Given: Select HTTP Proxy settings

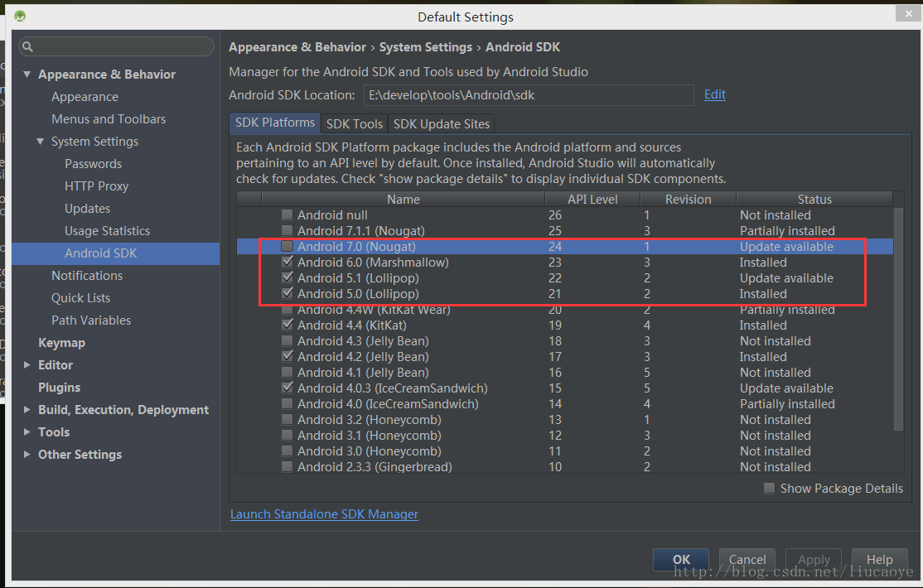Looking at the screenshot, I should tap(97, 186).
